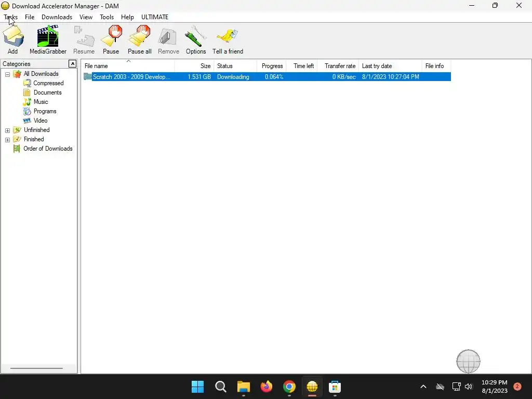Sort by the Status column header
The width and height of the screenshot is (532, 399).
(x=235, y=66)
